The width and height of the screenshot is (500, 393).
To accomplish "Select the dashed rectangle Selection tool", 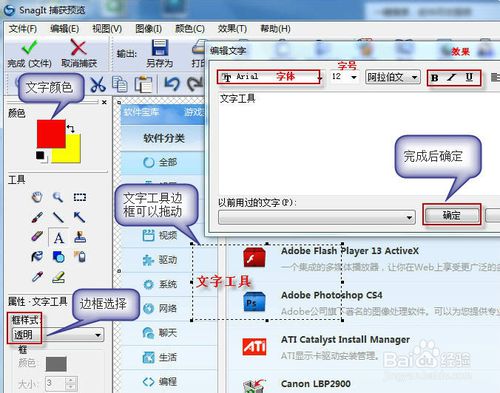I will click(80, 197).
